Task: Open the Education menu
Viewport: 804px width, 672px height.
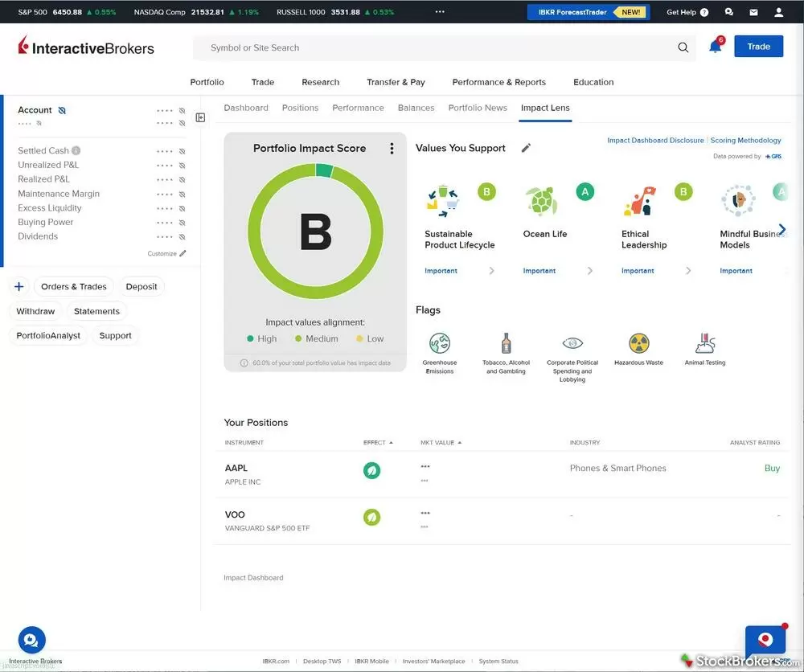Action: point(593,82)
